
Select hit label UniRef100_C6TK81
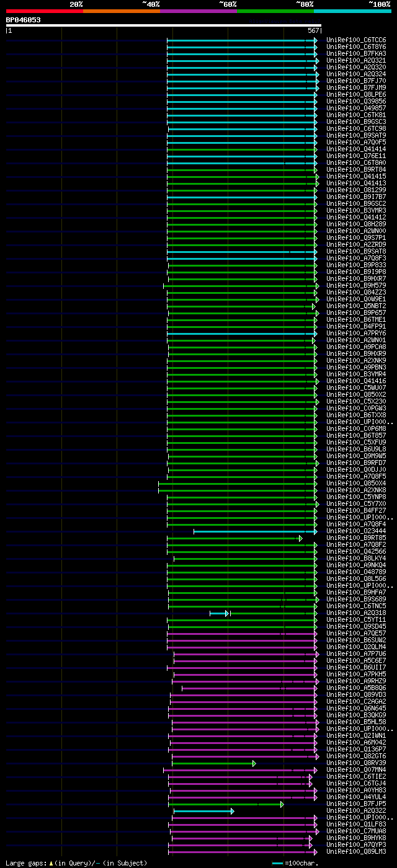pos(356,115)
